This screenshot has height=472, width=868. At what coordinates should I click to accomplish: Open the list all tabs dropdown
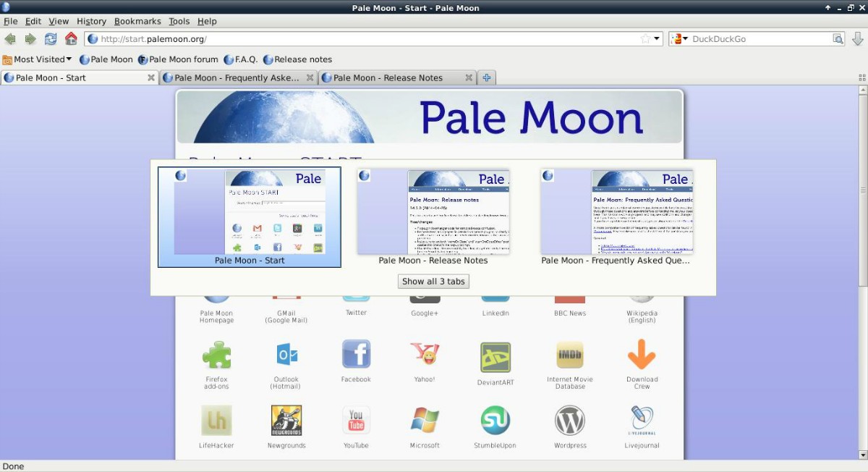[x=861, y=77]
